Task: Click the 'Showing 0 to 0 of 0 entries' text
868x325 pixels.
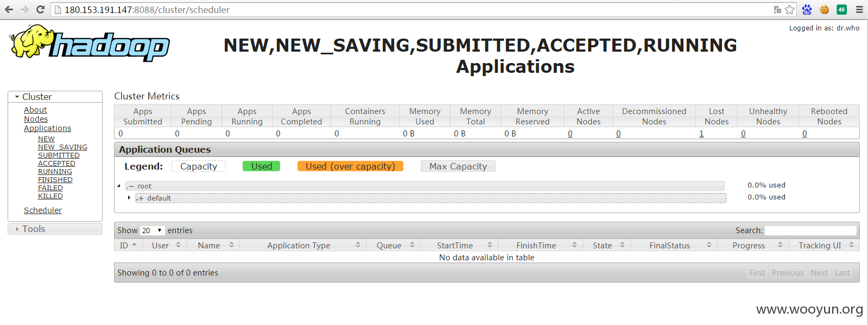Action: (168, 273)
